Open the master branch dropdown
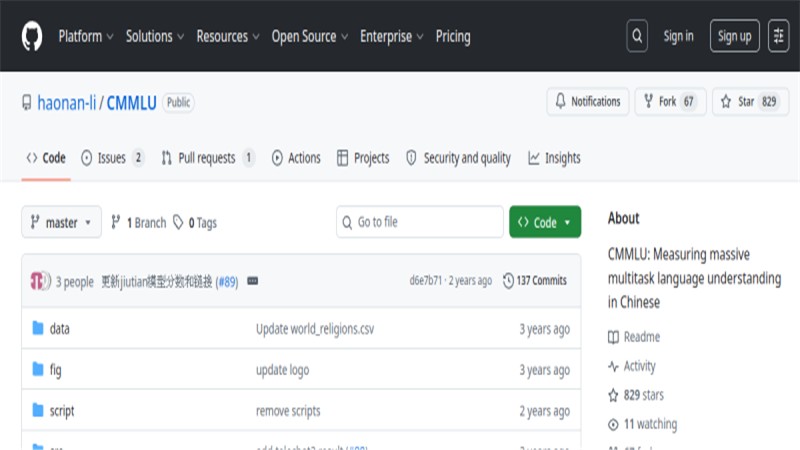Image resolution: width=800 pixels, height=450 pixels. click(61, 222)
